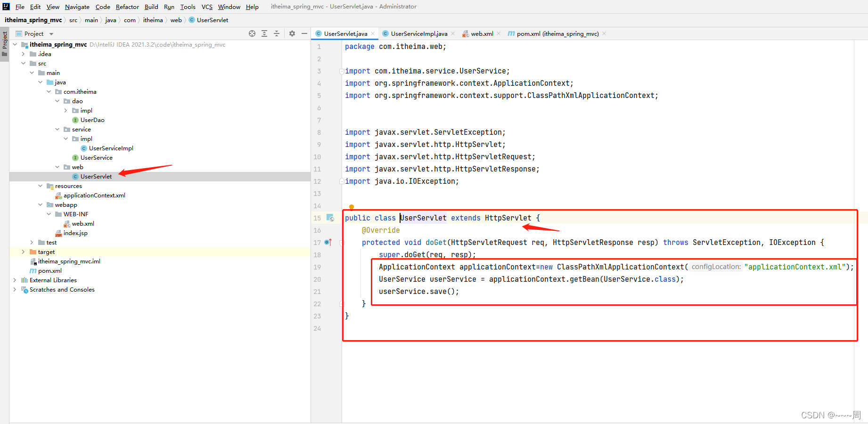
Task: Open the Navigate menu
Action: (x=77, y=7)
